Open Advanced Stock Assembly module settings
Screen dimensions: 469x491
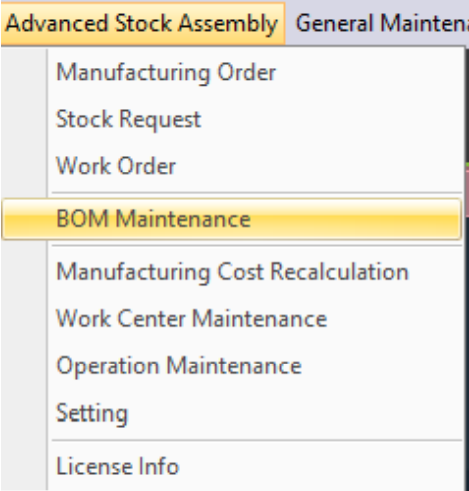click(x=232, y=413)
